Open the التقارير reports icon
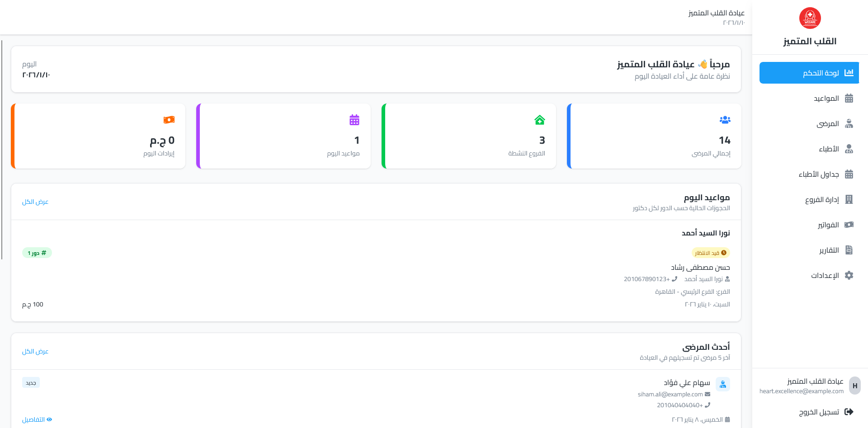 tap(849, 250)
